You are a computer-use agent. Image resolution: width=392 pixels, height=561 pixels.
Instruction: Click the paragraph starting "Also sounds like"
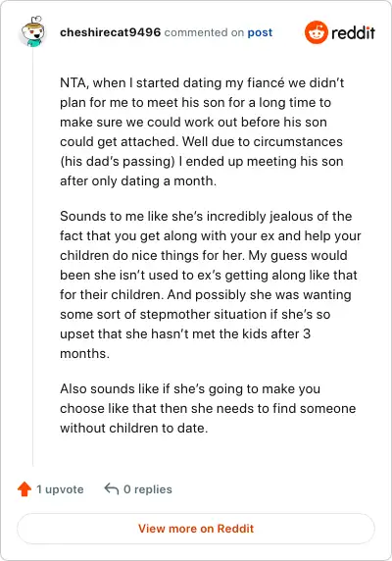tap(208, 408)
